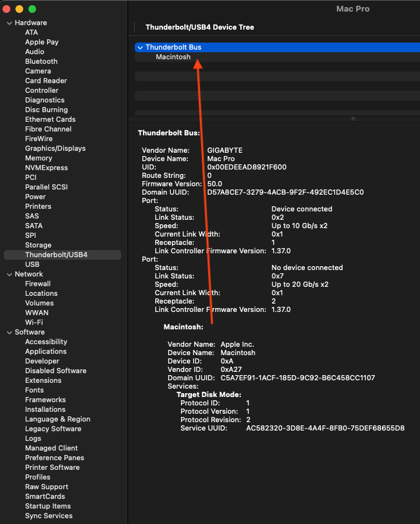The height and width of the screenshot is (524, 420).
Task: Open the Bluetooth sidebar item
Action: click(x=41, y=61)
